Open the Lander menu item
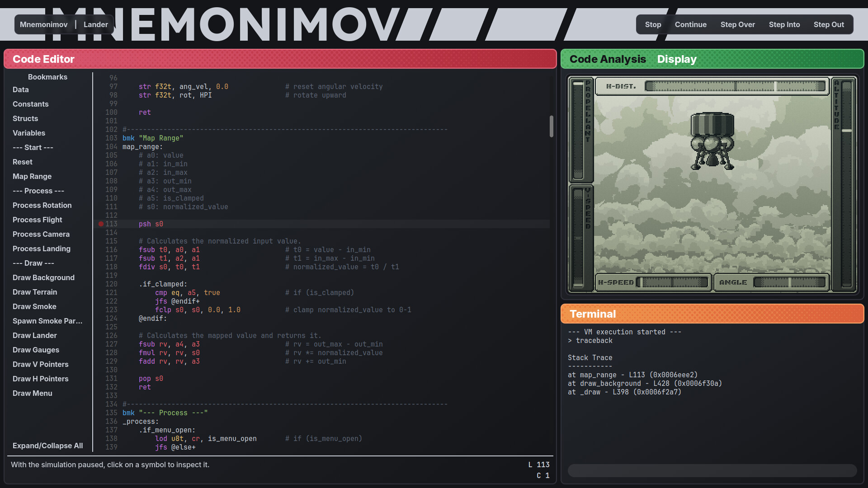The image size is (868, 488). click(x=95, y=24)
